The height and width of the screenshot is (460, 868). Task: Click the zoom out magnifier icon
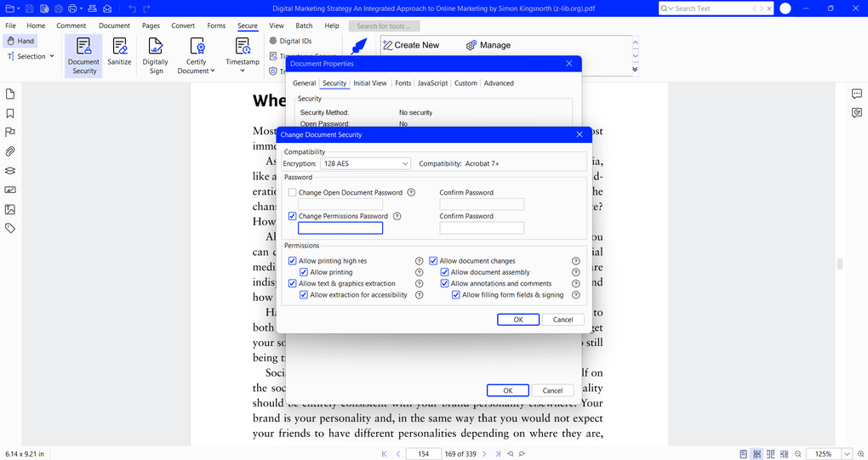point(797,454)
